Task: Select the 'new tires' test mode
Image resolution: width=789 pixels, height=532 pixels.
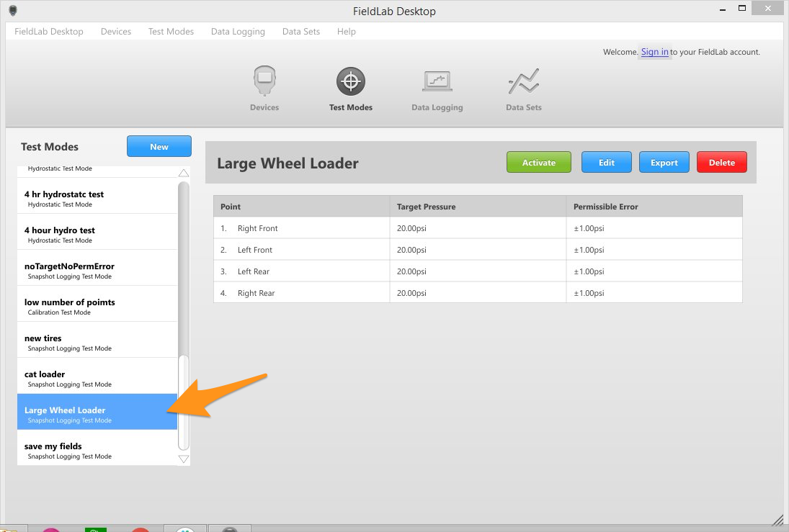Action: click(x=97, y=340)
